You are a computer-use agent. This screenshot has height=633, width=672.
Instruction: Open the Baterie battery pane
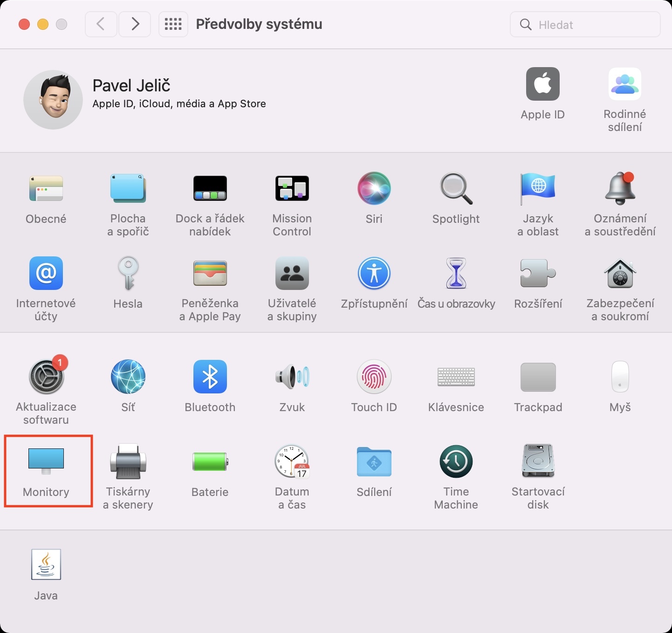(x=210, y=461)
